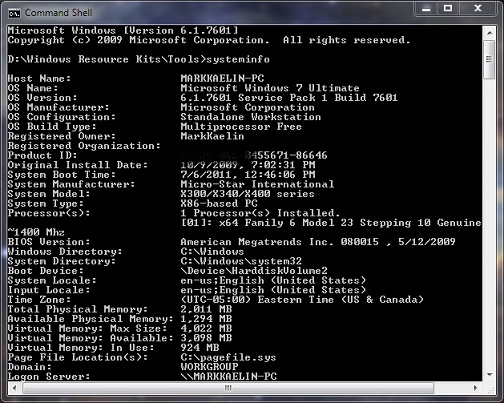Click the Command Shell title bar text
The width and height of the screenshot is (504, 403).
[59, 13]
